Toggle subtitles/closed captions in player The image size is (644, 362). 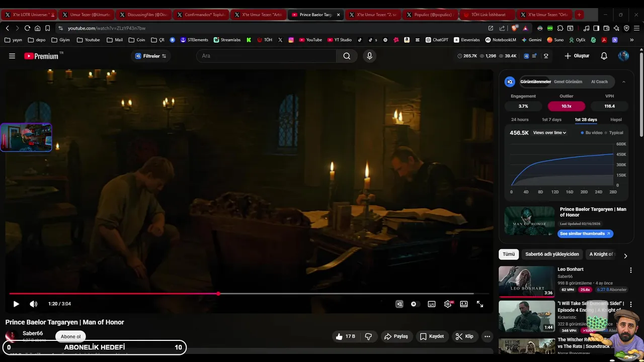pos(431,304)
